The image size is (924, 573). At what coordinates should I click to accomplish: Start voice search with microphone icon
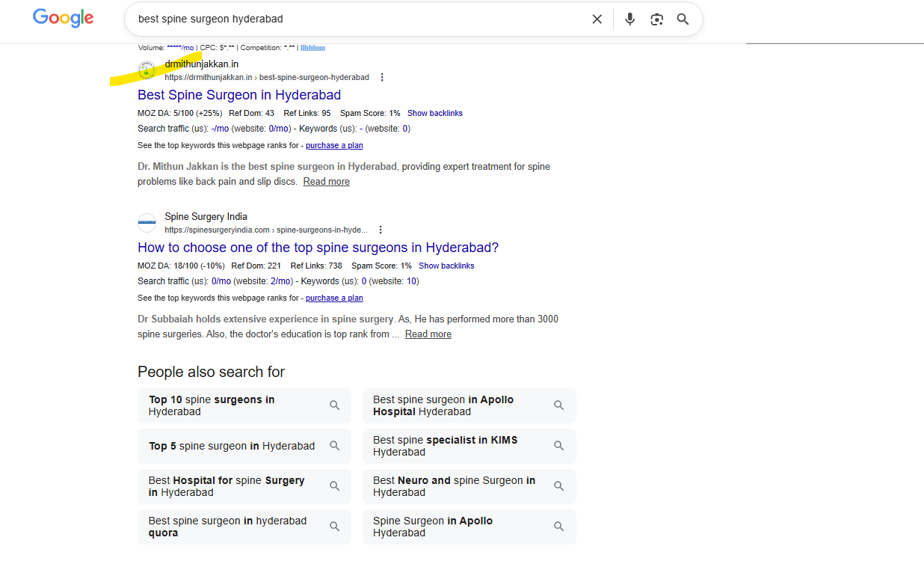click(630, 19)
